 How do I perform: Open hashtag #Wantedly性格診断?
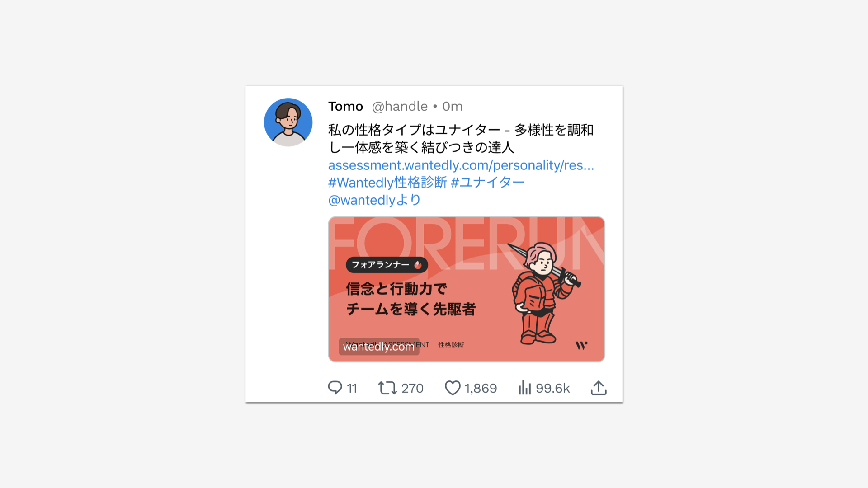387,183
